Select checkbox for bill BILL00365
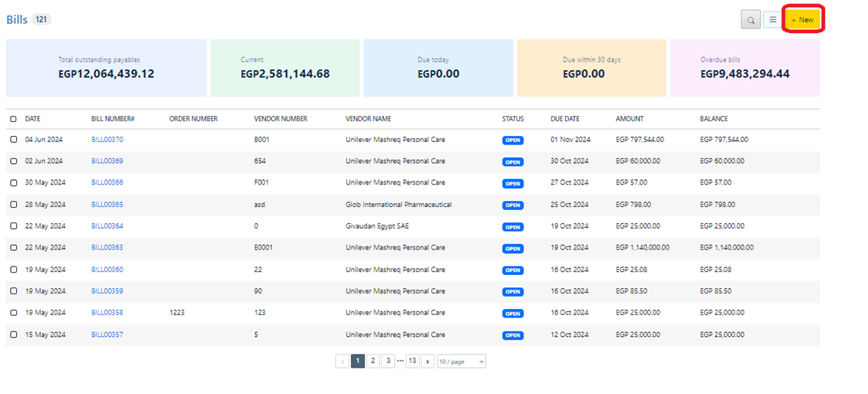This screenshot has height=394, width=868. coord(13,205)
